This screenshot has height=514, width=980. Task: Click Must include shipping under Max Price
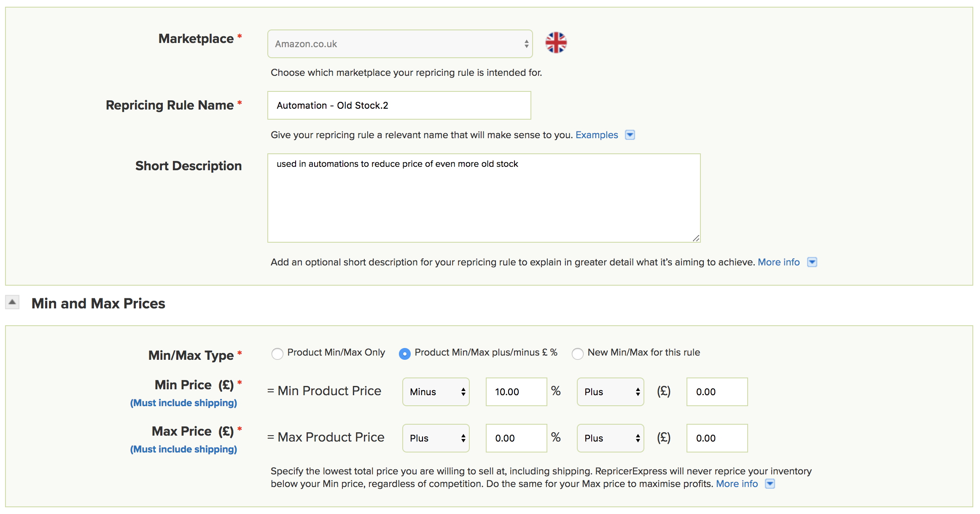(x=183, y=449)
